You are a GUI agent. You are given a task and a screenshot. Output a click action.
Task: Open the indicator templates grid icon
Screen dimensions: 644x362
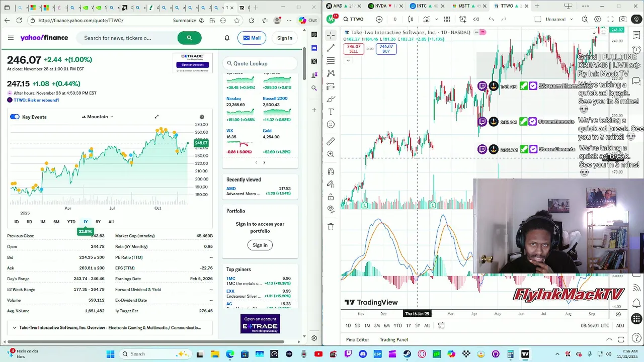[x=447, y=19]
